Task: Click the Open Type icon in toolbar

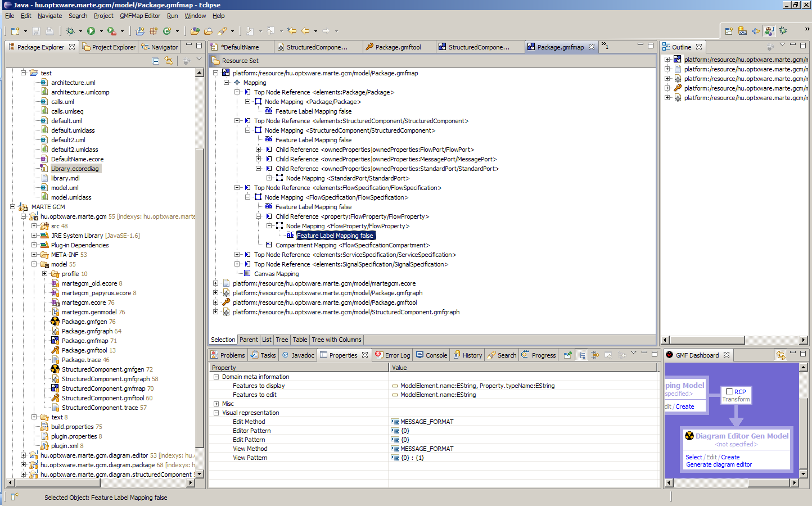Action: coord(195,31)
